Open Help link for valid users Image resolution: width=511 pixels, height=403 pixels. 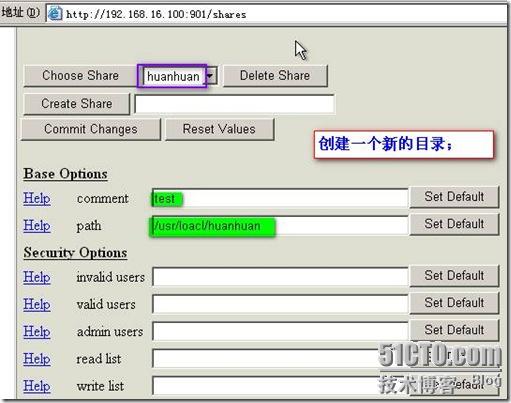click(x=37, y=305)
